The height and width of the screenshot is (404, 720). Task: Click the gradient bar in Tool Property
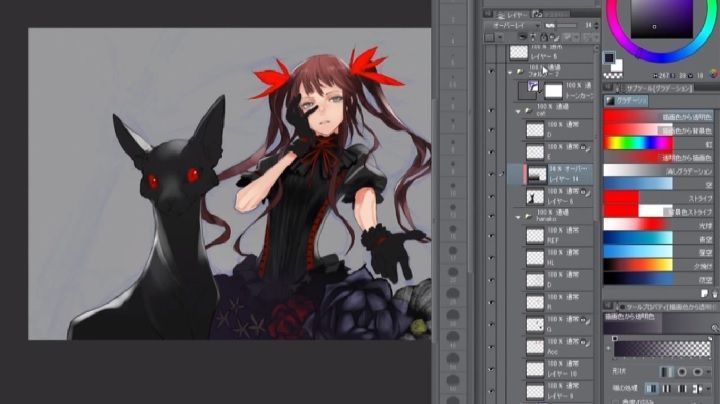pyautogui.click(x=662, y=349)
